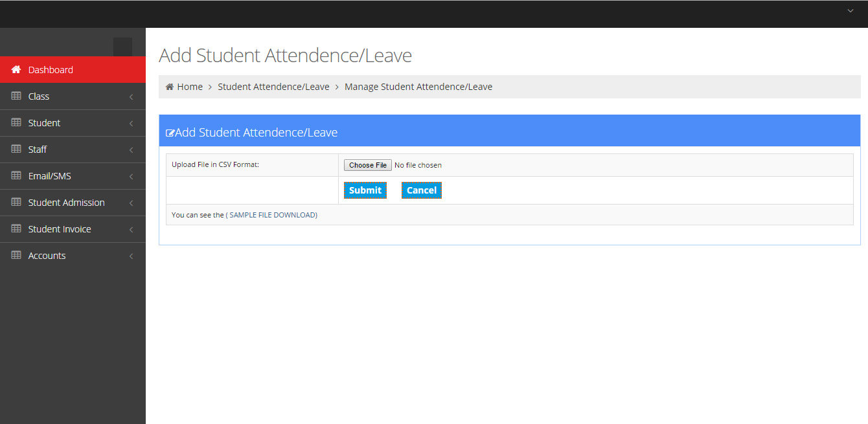Select Accounts in the sidebar
The height and width of the screenshot is (424, 868).
[73, 255]
